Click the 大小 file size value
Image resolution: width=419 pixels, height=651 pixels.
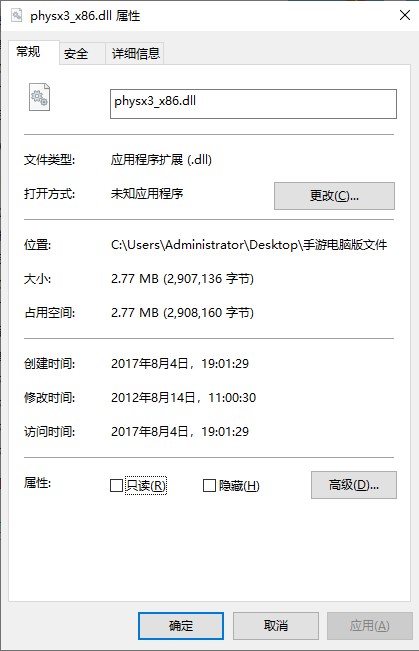click(182, 279)
